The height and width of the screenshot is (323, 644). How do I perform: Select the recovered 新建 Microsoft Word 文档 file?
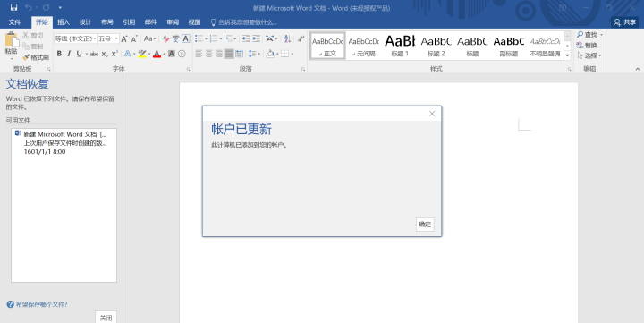pyautogui.click(x=64, y=143)
